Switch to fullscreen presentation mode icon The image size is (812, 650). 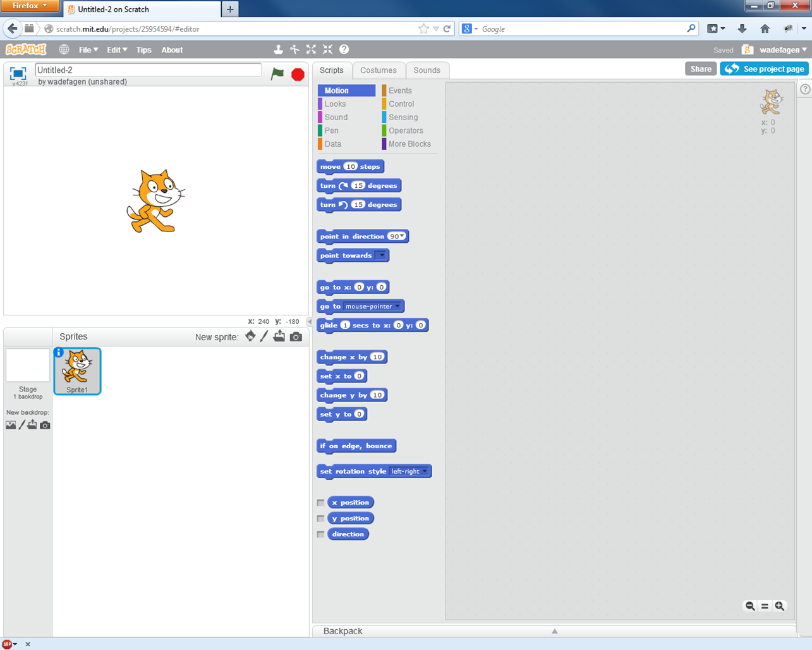pos(18,73)
